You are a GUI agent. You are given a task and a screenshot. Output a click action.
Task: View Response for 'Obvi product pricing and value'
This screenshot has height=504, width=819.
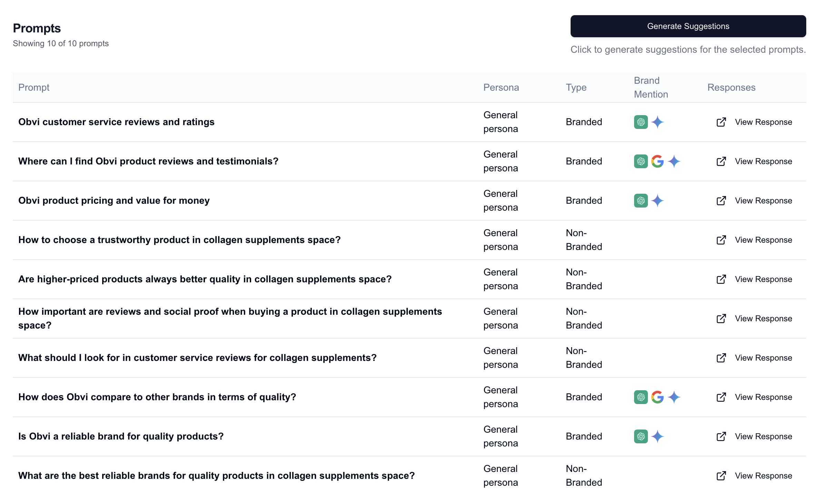pos(763,201)
